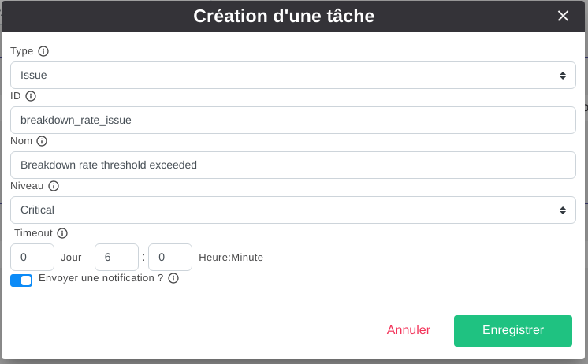Click info icon after 'Envoyer une notification ?'
Image resolution: width=588 pixels, height=364 pixels.
pos(173,278)
